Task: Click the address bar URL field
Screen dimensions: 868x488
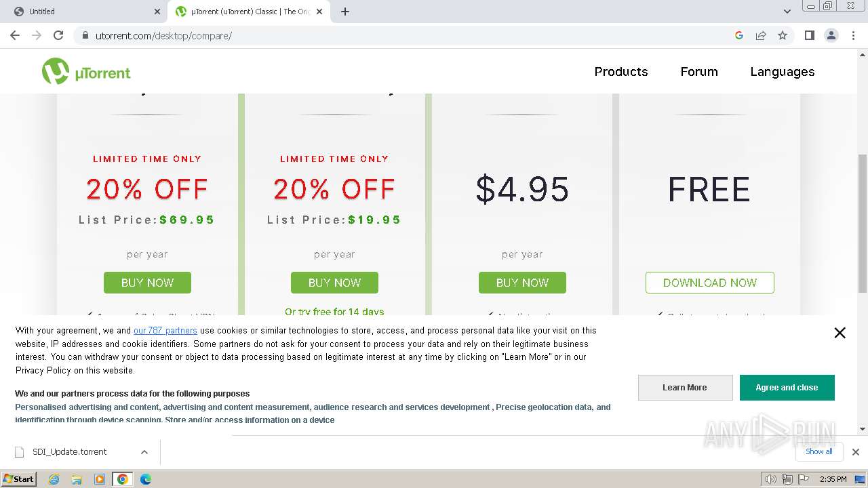Action: click(407, 35)
